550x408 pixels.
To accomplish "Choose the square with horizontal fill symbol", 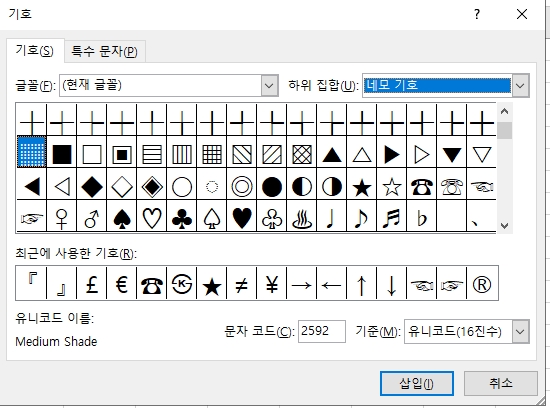I will tap(152, 154).
